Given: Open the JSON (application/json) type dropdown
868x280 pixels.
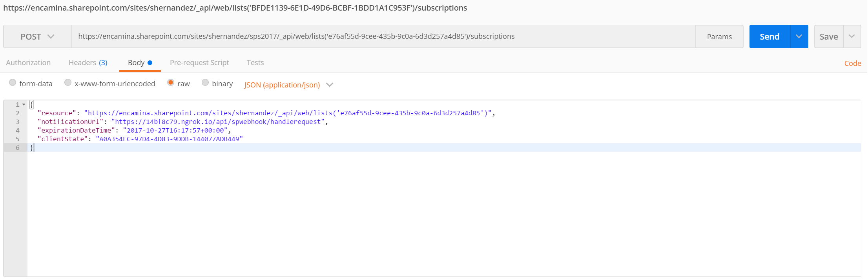Looking at the screenshot, I should click(288, 85).
